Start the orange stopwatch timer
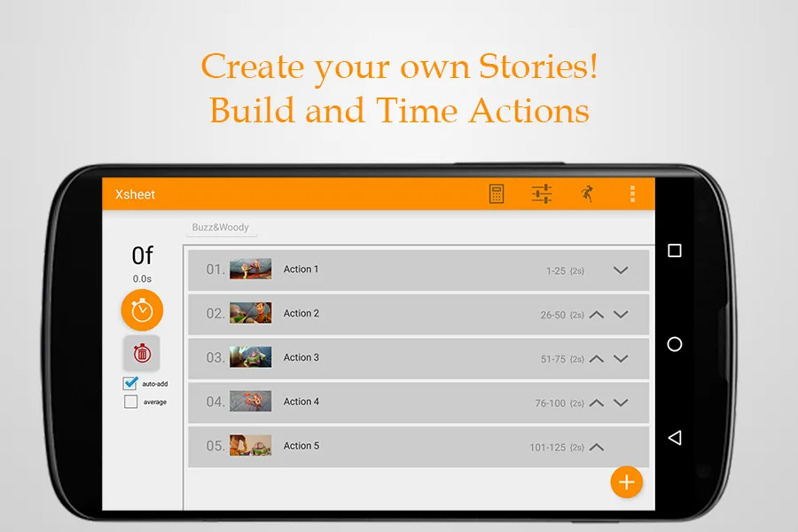798x532 pixels. [x=142, y=310]
